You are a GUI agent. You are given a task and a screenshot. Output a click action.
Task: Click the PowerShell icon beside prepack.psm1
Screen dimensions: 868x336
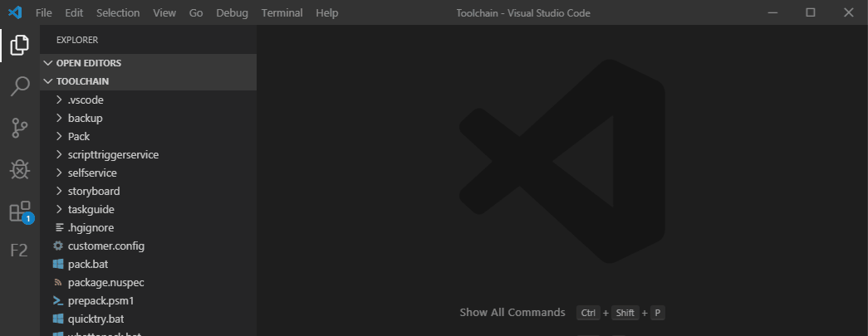click(x=57, y=300)
